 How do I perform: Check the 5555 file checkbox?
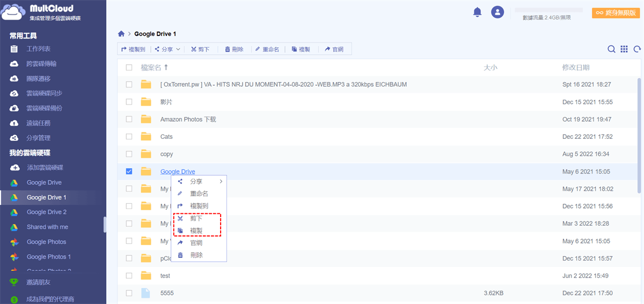coord(129,293)
